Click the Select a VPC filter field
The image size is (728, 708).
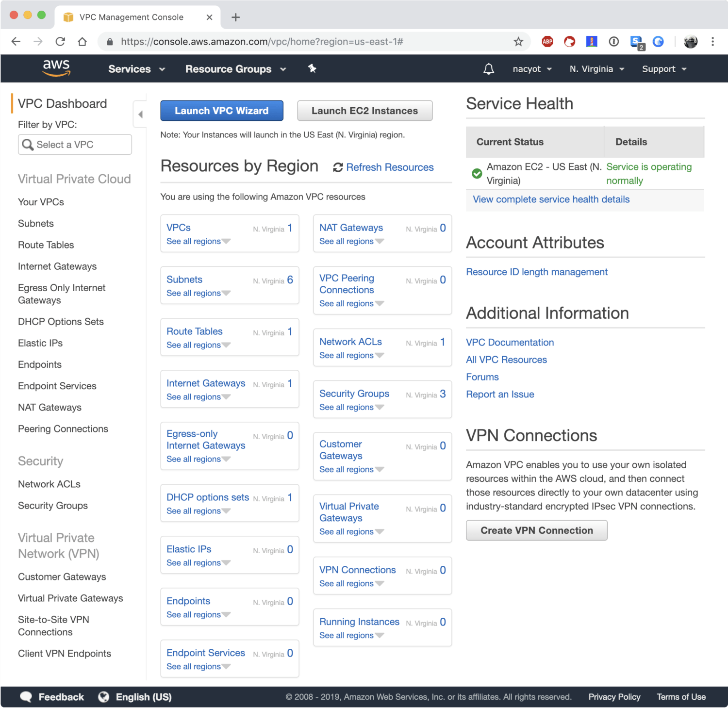[75, 145]
